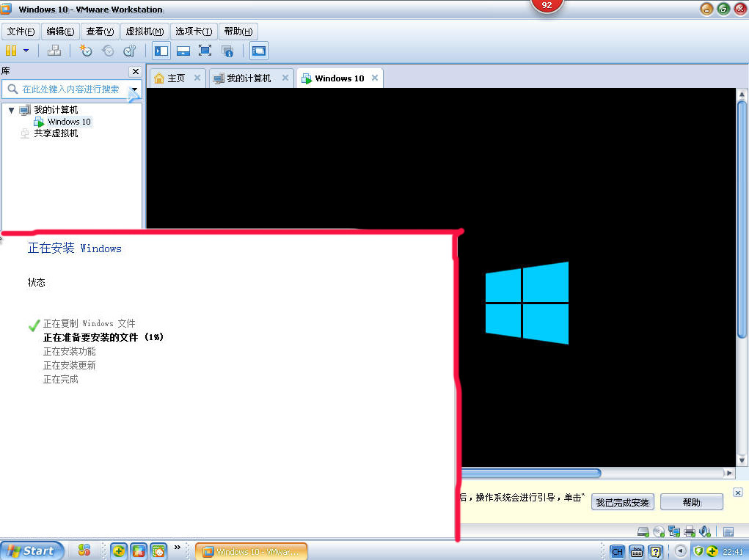Click the vertical scrollbar of the VM view
The image size is (749, 560).
tap(742, 220)
